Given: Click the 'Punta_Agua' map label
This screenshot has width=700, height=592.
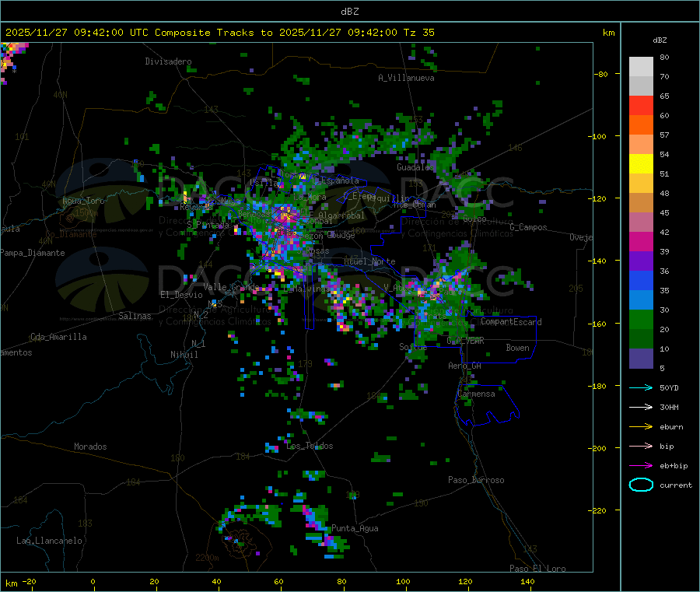Looking at the screenshot, I should click(x=355, y=529).
